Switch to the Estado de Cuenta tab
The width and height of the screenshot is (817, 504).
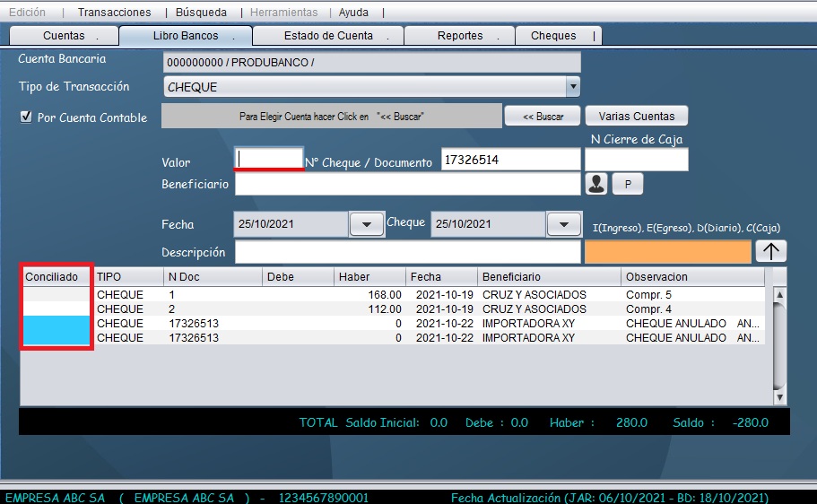328,36
